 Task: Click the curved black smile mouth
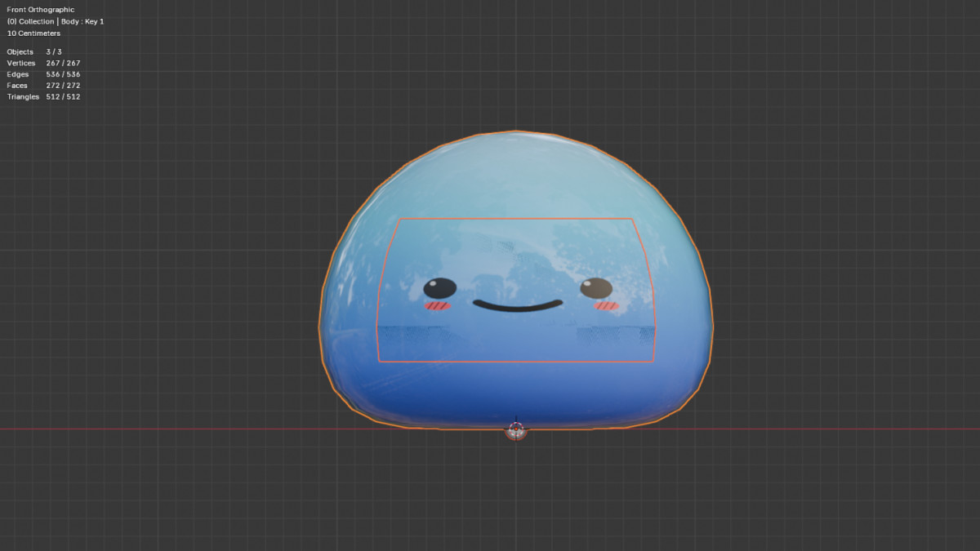click(518, 306)
